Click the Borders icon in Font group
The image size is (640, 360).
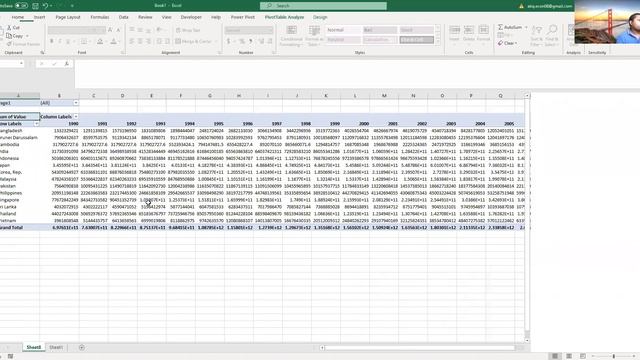point(83,41)
